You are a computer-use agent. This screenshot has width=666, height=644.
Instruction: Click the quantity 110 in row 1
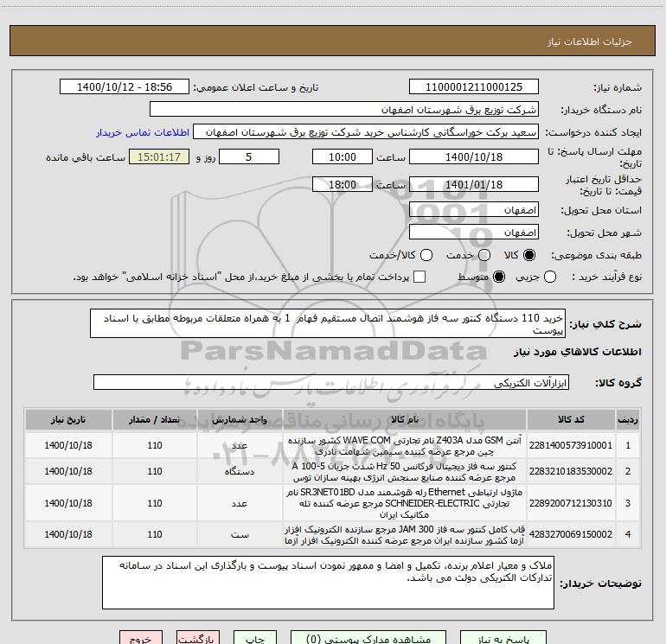pyautogui.click(x=155, y=445)
